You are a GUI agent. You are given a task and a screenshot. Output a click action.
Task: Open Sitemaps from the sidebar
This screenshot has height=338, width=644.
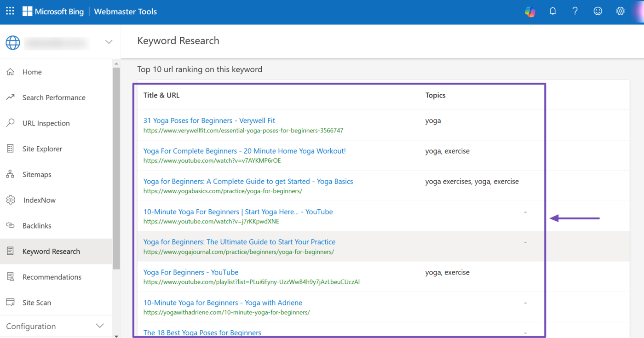pyautogui.click(x=37, y=175)
